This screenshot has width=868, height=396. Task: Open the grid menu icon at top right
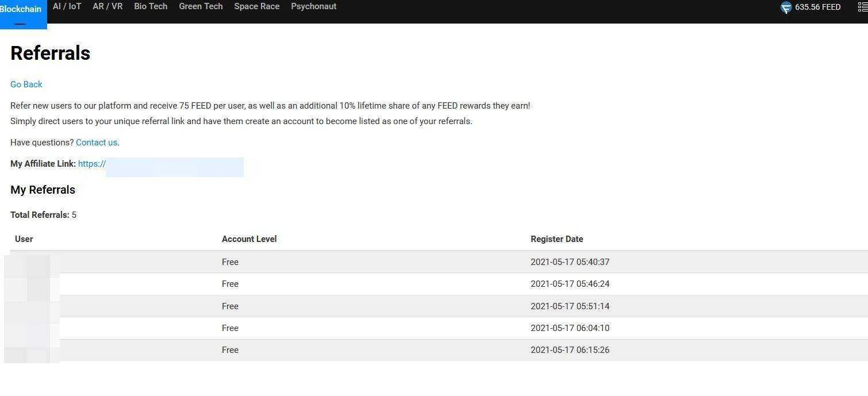point(862,7)
